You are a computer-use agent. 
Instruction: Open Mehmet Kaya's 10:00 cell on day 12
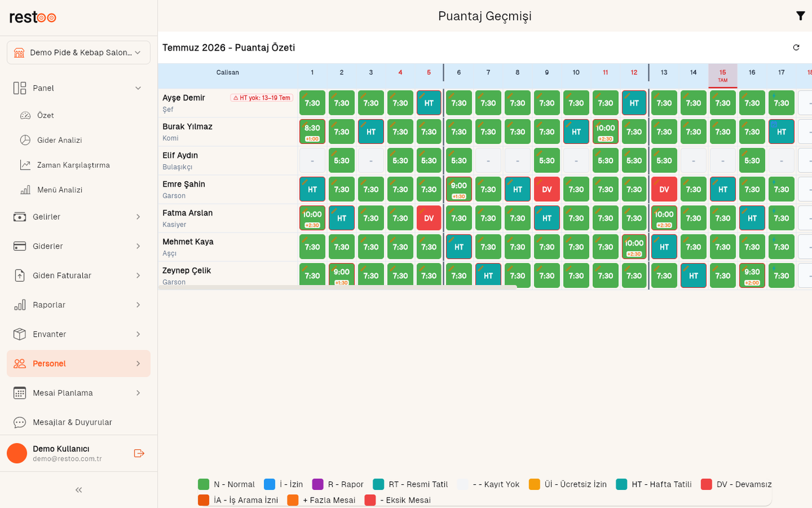(634, 247)
